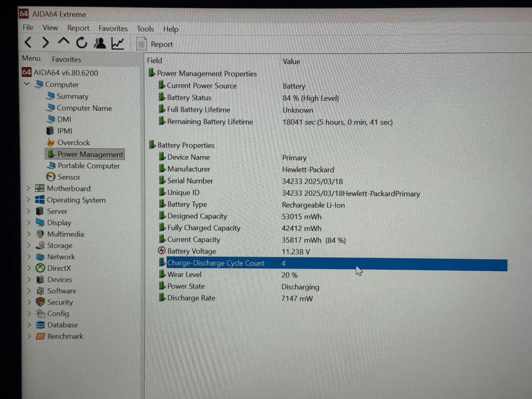532x399 pixels.
Task: Select AIDA64 v6.80.6200 root item
Action: coord(60,72)
